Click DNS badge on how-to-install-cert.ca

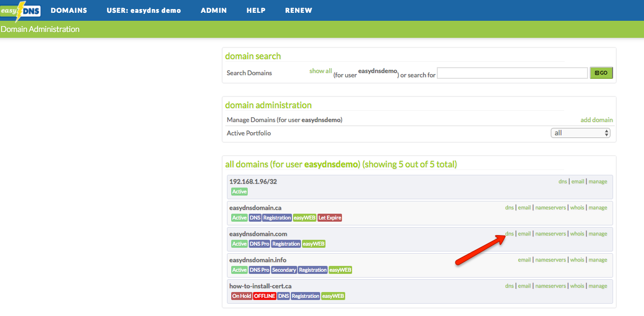coord(283,296)
